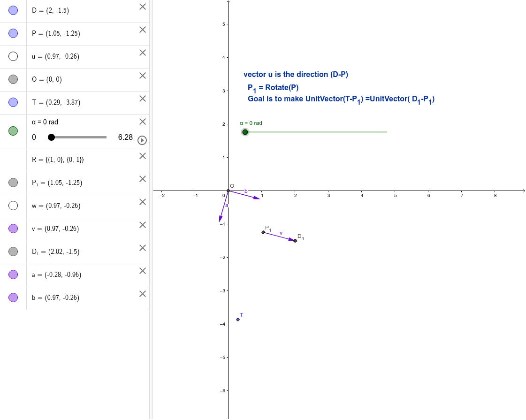Show matrix R in graphics view
Viewport: 526px width, 420px height.
click(x=13, y=160)
